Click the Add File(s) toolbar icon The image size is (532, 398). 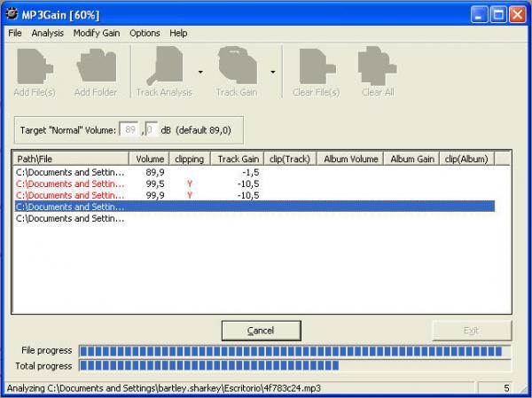(35, 66)
